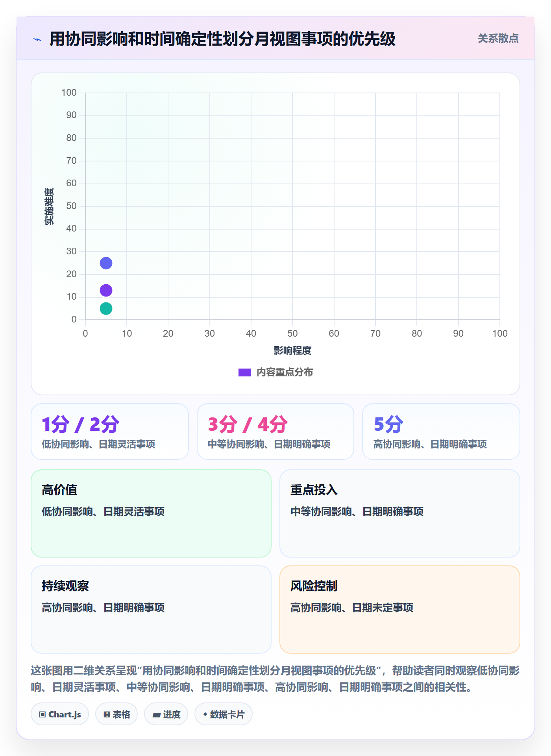The height and width of the screenshot is (756, 551).
Task: Click the 进度 tag
Action: pos(166,714)
